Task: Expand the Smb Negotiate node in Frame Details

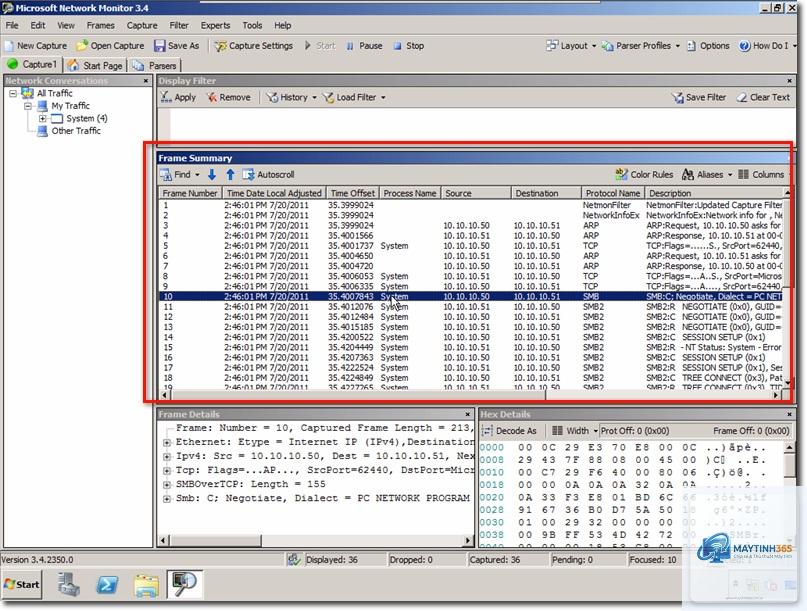Action: [167, 499]
